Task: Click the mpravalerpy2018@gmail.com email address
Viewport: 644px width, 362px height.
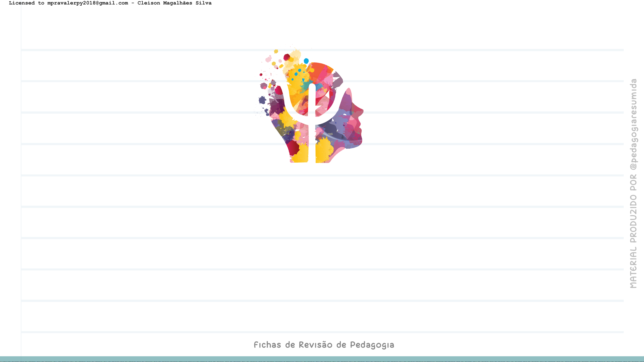Action: 87,3
